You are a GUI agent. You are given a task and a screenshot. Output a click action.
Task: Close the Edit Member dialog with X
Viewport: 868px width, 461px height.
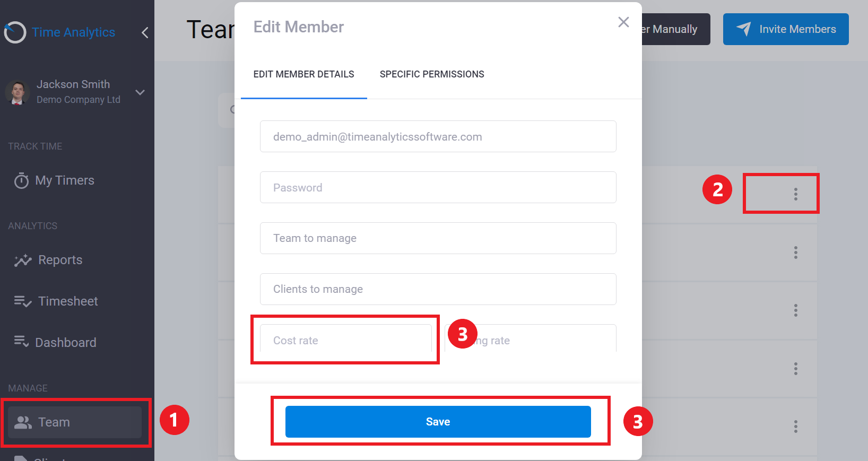pyautogui.click(x=623, y=22)
